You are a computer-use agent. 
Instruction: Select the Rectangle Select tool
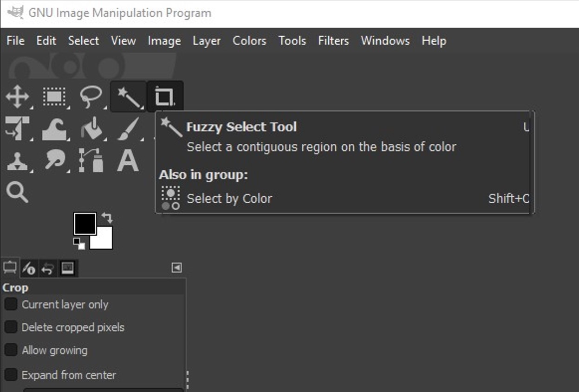tap(54, 97)
